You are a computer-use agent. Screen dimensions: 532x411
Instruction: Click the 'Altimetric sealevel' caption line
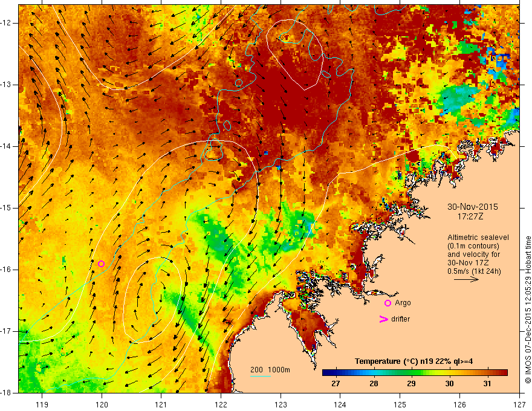click(478, 238)
